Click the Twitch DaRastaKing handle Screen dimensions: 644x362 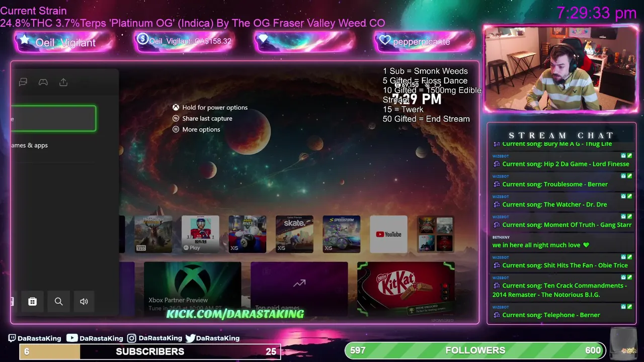tap(35, 338)
